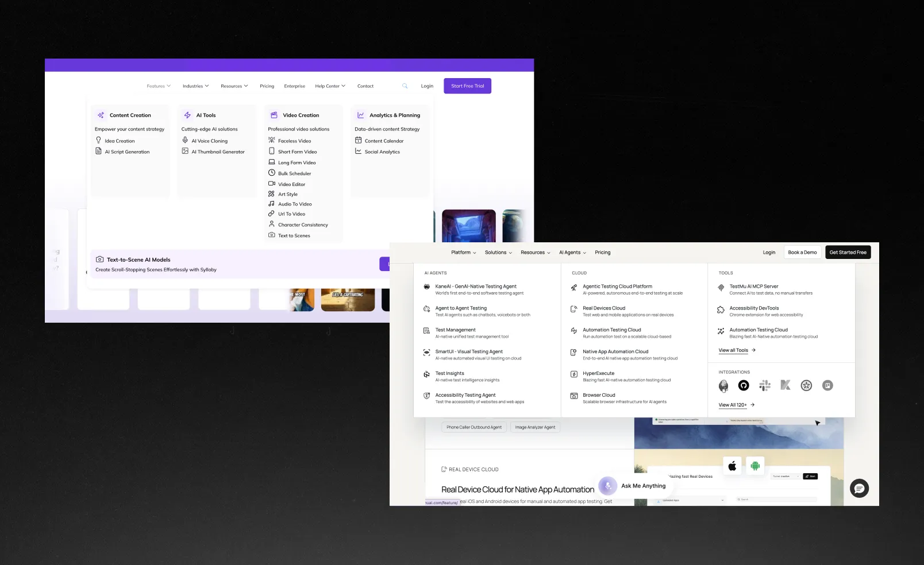Click the AI Tools lightning bolt icon
924x565 pixels.
pos(187,115)
